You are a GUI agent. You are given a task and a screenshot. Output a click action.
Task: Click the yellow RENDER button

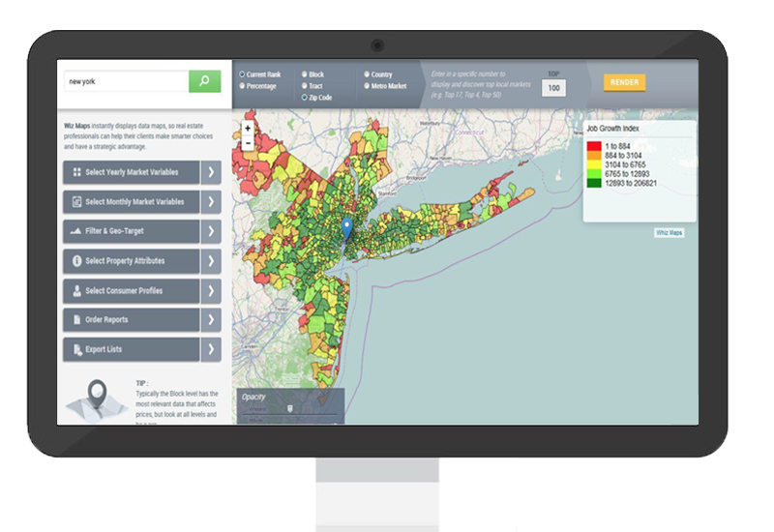(x=624, y=82)
